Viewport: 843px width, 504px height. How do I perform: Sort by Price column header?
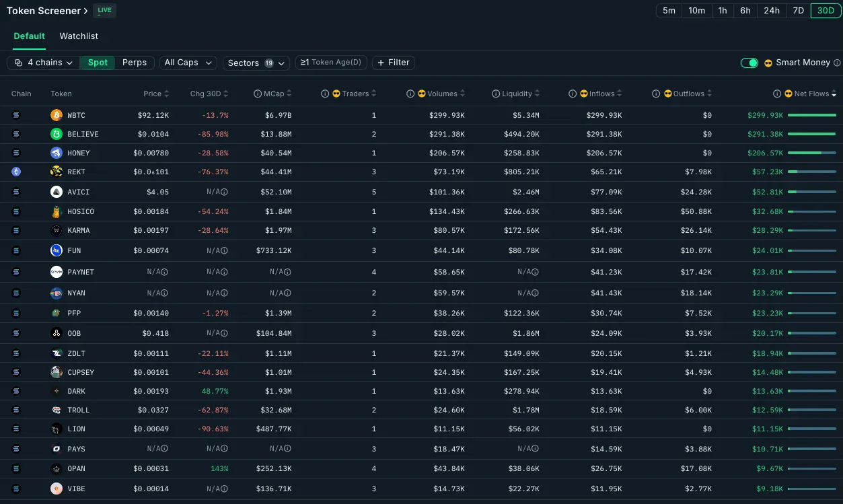tap(156, 94)
